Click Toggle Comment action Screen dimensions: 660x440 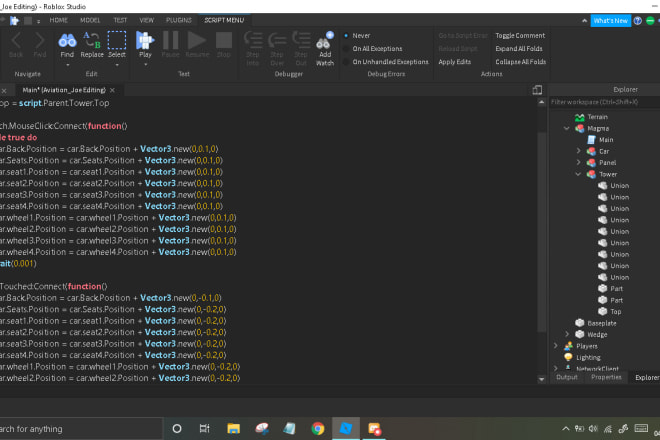pos(520,36)
